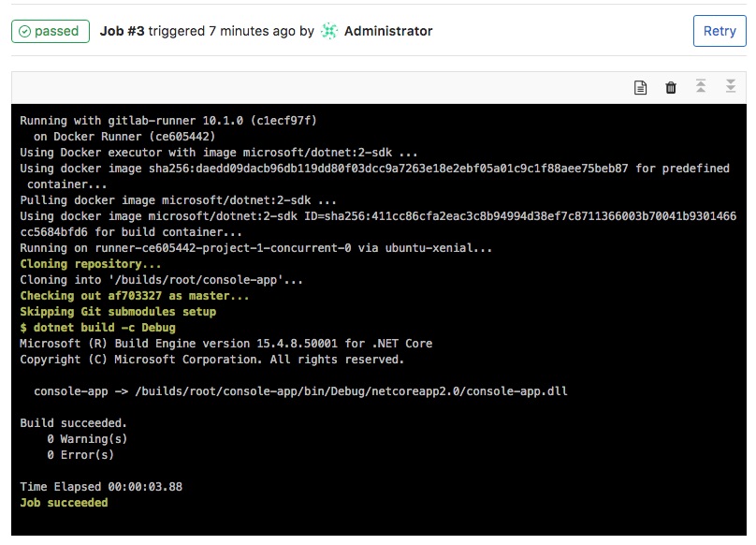Image resolution: width=756 pixels, height=545 pixels.
Task: Erase job log with trash icon
Action: tap(671, 87)
